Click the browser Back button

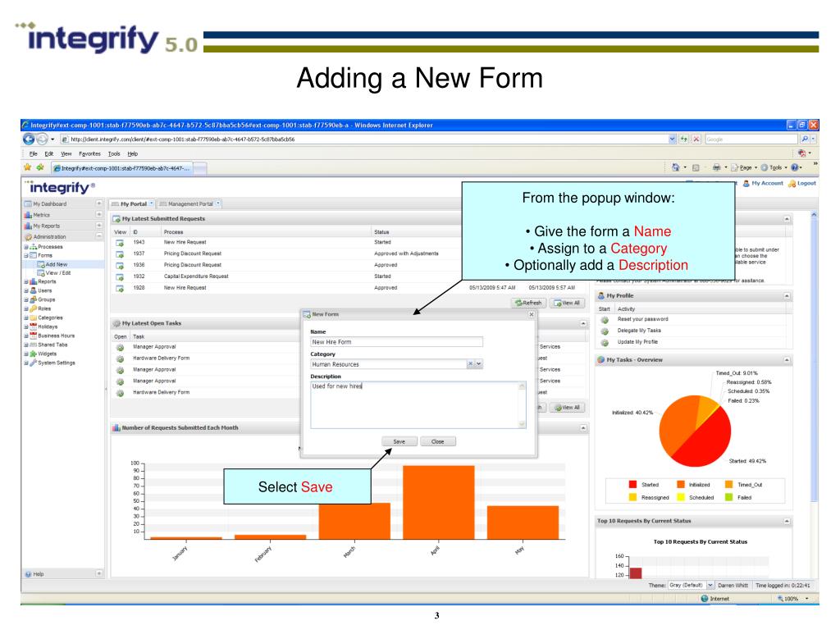[29, 139]
